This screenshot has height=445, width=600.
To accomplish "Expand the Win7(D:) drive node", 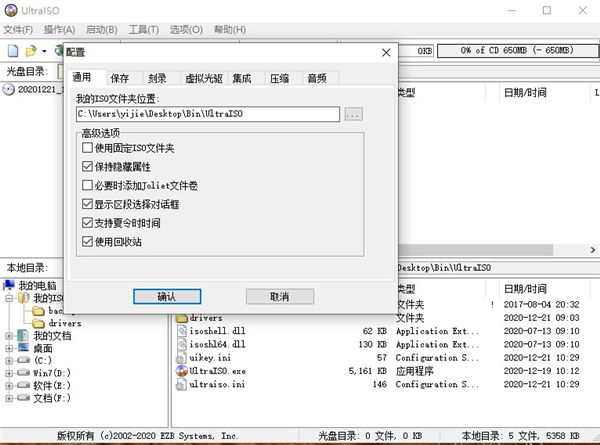I will [x=9, y=373].
